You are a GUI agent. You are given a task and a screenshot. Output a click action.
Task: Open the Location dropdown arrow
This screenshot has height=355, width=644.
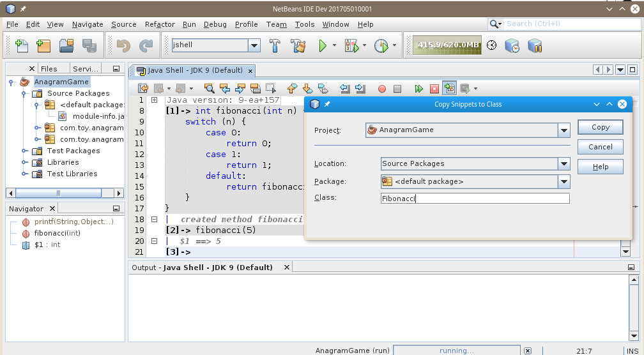[563, 163]
